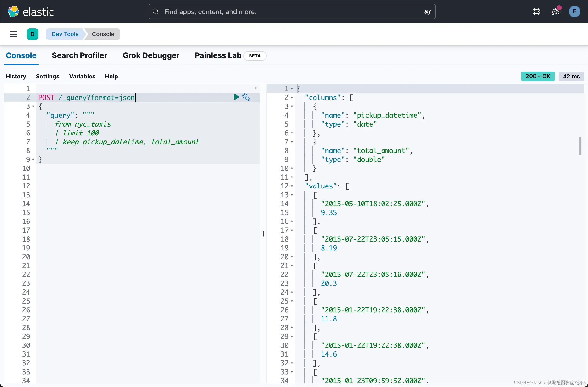588x387 pixels.
Task: Collapse the columns object in the response
Action: (293, 98)
